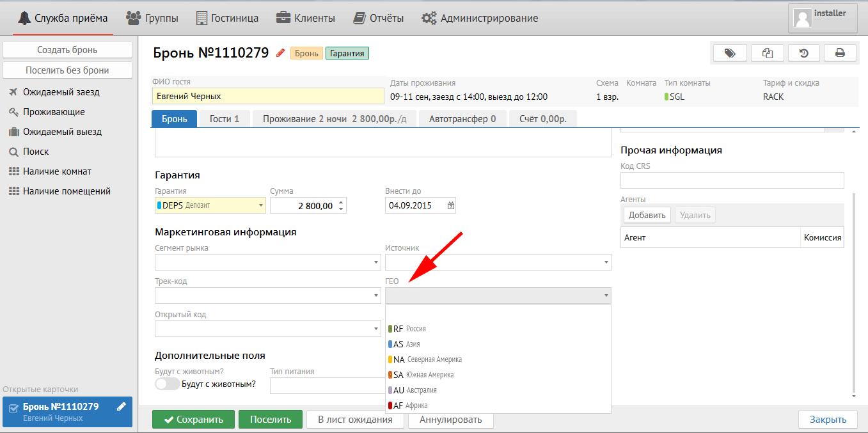Expand the Гарантия DEPS dropdown

point(260,206)
